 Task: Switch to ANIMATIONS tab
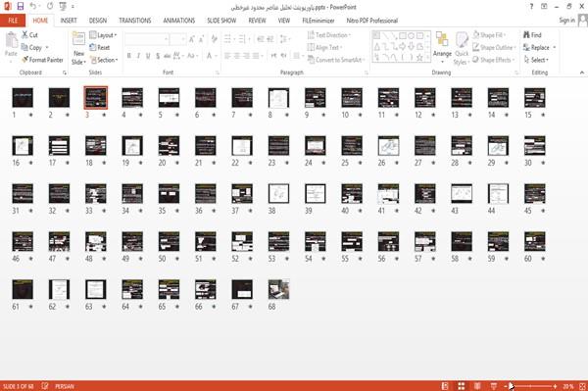179,21
